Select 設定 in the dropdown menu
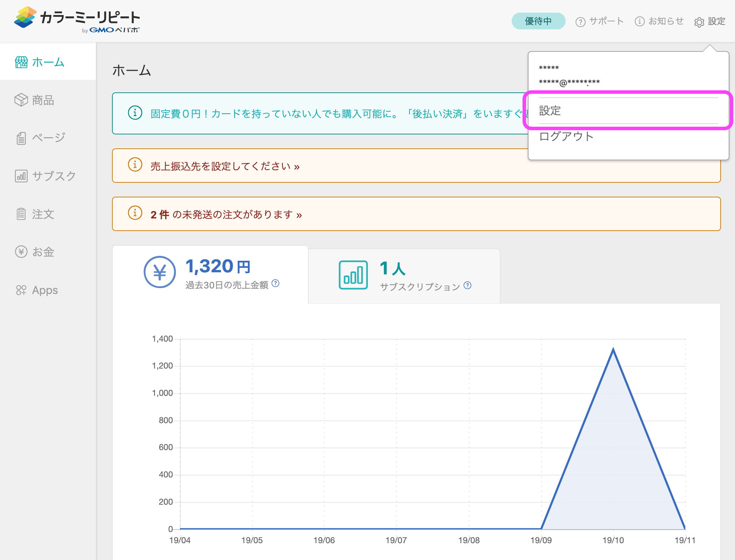The image size is (735, 560). pyautogui.click(x=629, y=111)
